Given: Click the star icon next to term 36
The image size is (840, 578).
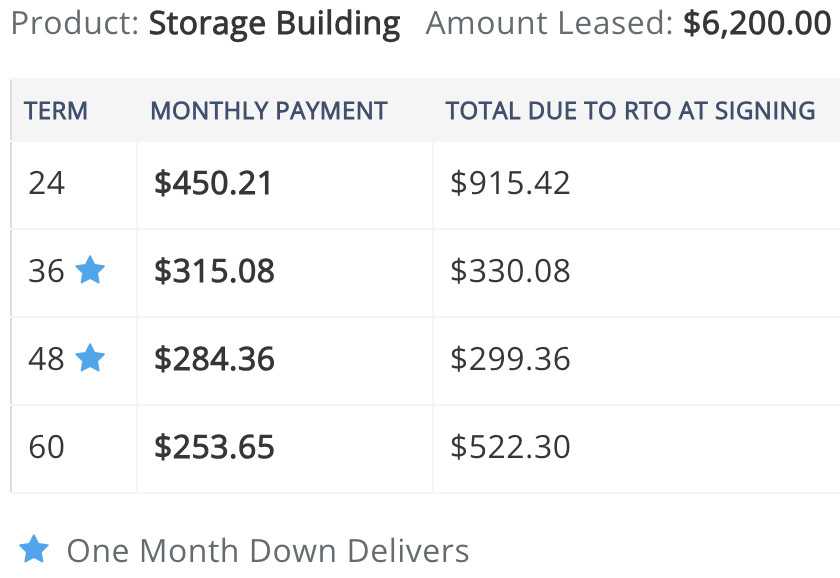Looking at the screenshot, I should (90, 270).
